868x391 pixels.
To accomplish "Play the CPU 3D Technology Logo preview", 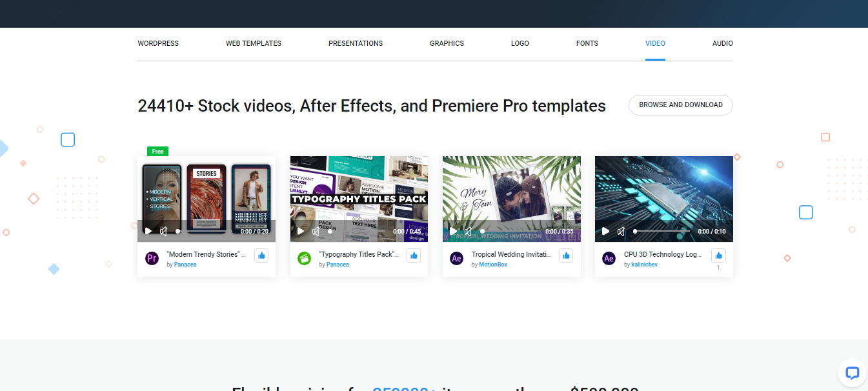I will (x=605, y=230).
